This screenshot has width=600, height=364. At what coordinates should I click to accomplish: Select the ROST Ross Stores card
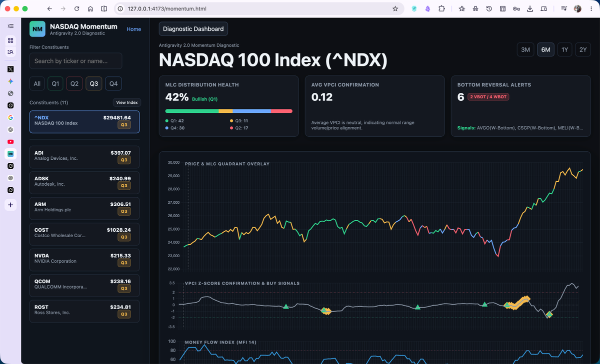pos(84,311)
